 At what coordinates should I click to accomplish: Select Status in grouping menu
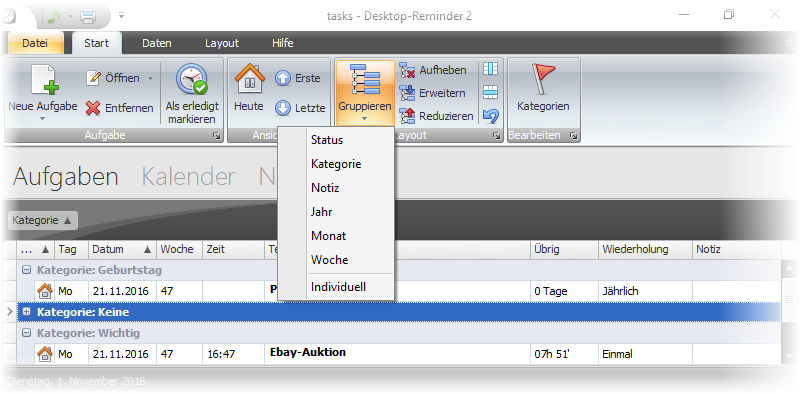[336, 140]
